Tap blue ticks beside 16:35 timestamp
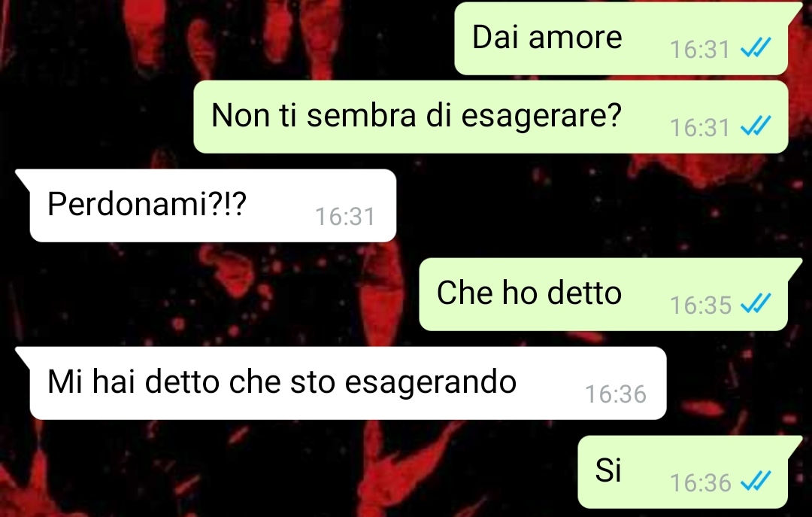812x517 pixels. (x=756, y=304)
